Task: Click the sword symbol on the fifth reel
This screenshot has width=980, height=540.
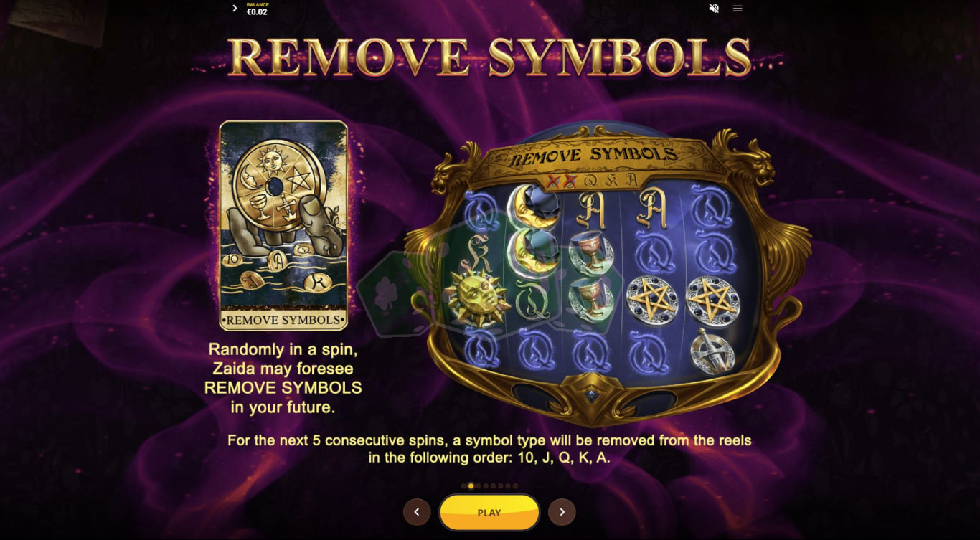Action: tap(712, 351)
